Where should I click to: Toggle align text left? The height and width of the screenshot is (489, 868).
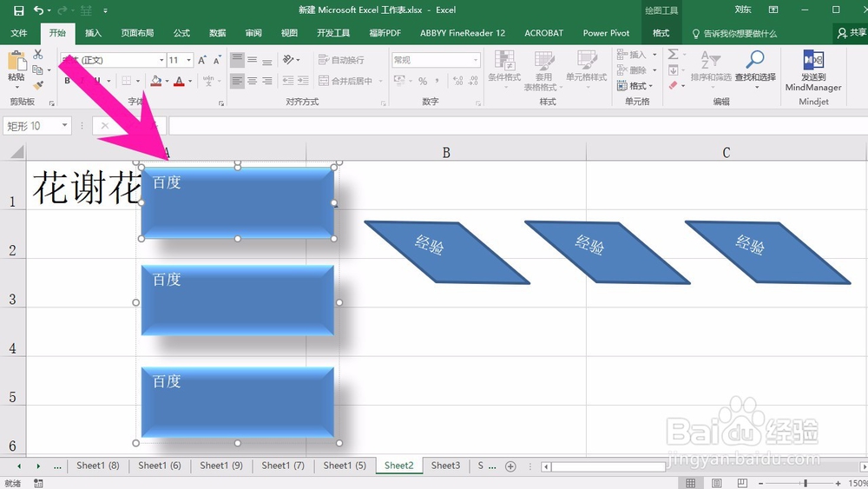237,81
